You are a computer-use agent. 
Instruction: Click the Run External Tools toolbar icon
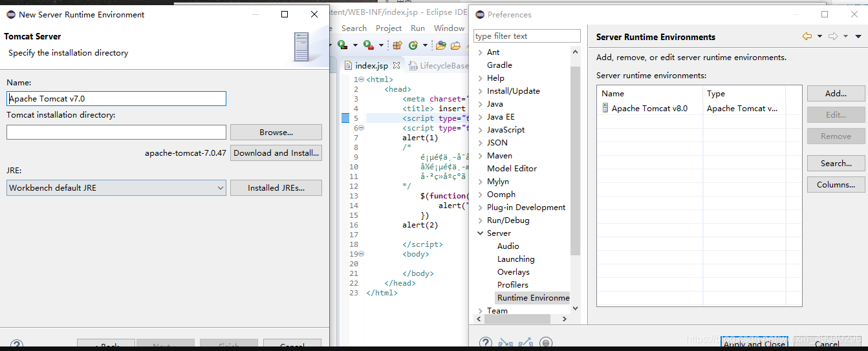[368, 45]
